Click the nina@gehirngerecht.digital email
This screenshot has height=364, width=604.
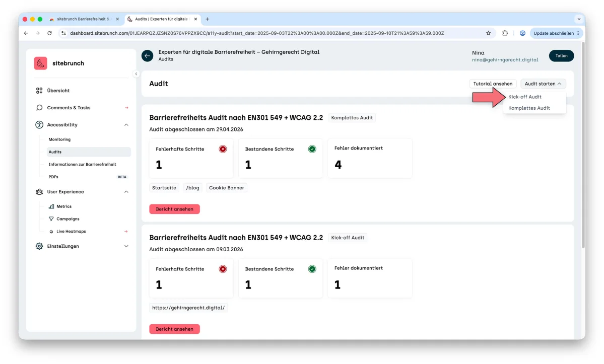pyautogui.click(x=505, y=60)
